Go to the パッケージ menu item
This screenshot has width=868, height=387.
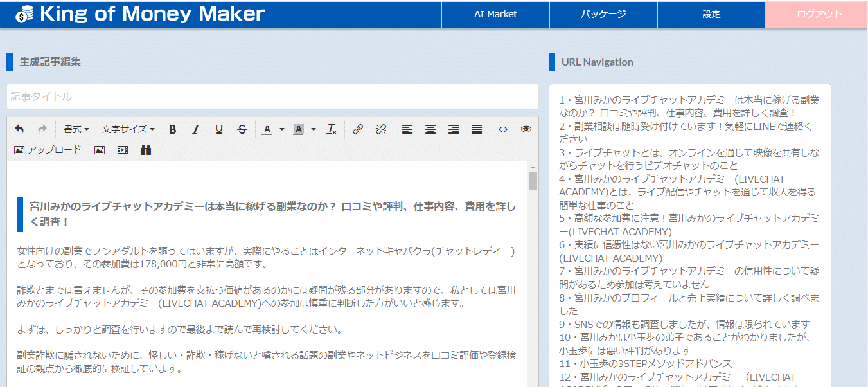pyautogui.click(x=603, y=14)
